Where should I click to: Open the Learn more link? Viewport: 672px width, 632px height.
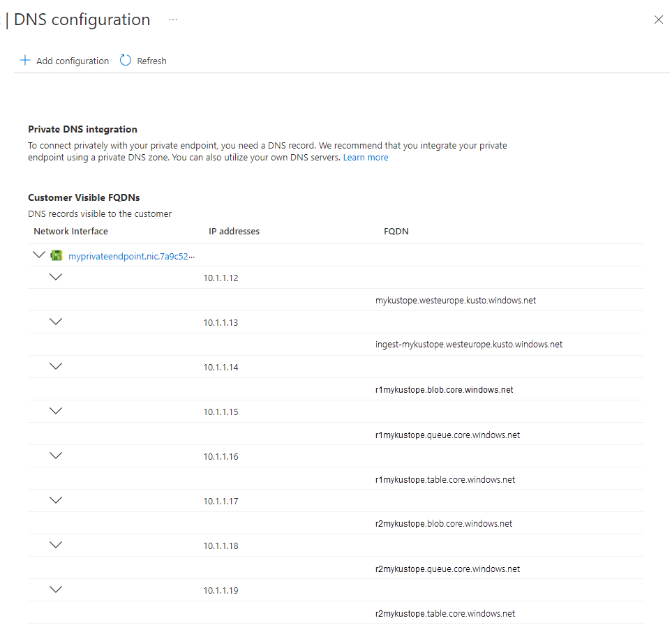(x=366, y=157)
